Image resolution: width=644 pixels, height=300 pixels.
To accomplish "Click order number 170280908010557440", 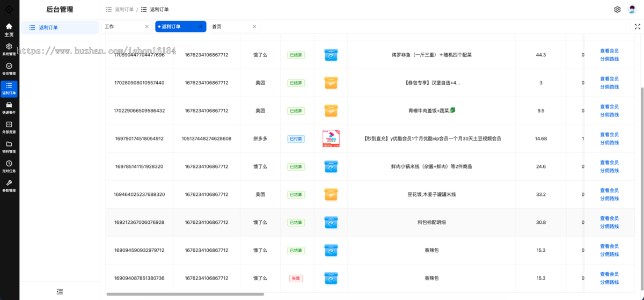I will point(140,83).
